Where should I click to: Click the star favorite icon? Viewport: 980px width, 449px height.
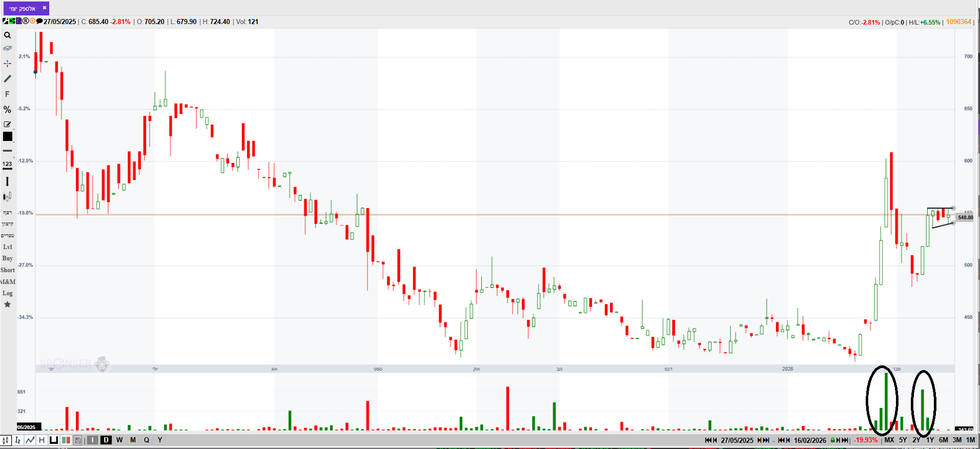point(7,304)
